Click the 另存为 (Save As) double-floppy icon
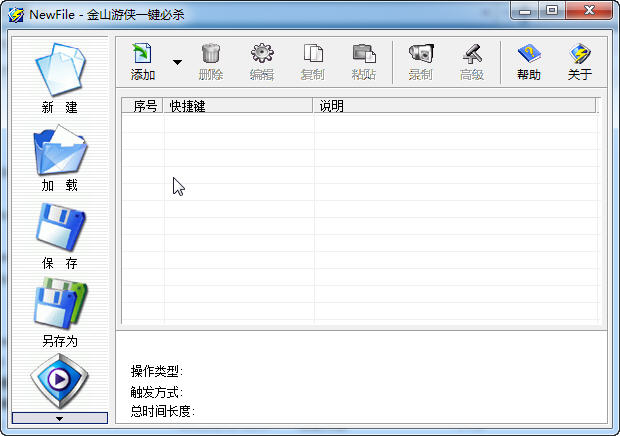 coord(60,303)
